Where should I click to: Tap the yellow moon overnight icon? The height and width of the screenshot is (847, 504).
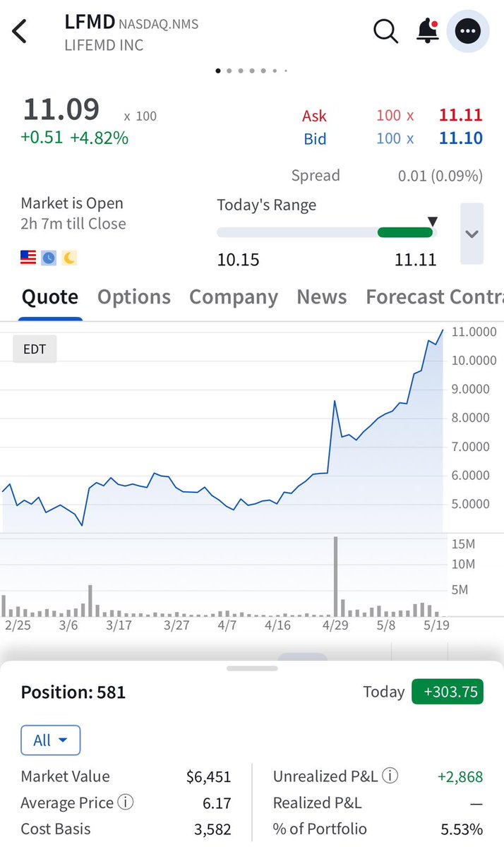pyautogui.click(x=69, y=258)
